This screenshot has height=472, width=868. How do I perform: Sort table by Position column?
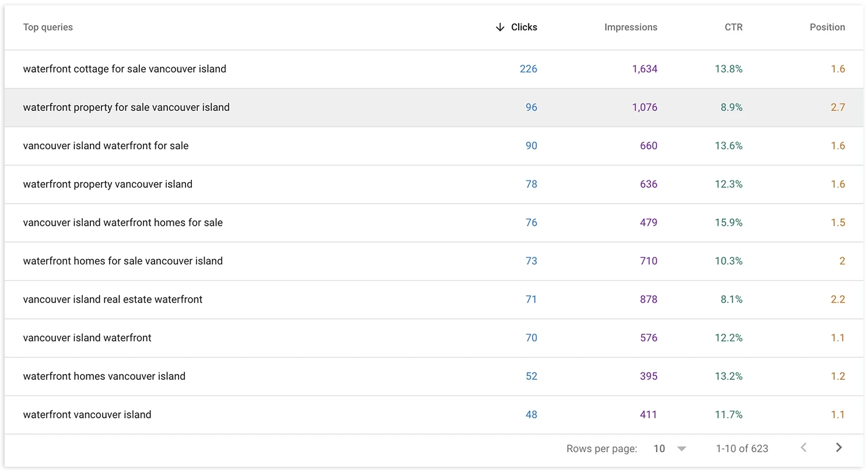click(827, 27)
